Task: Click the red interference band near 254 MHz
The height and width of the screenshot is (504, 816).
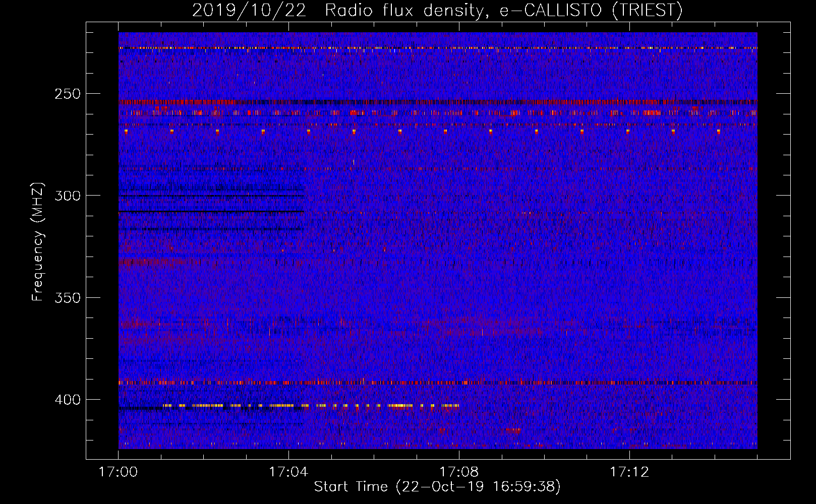Action: tap(438, 102)
